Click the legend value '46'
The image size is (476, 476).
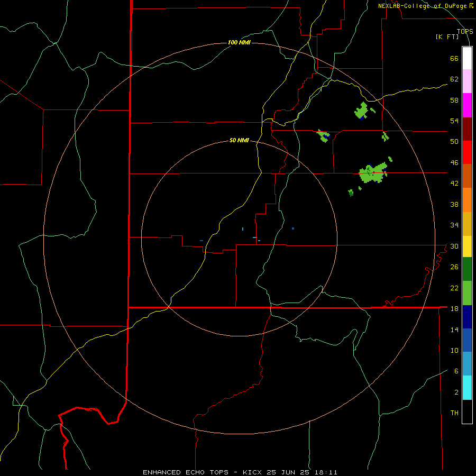pos(454,162)
